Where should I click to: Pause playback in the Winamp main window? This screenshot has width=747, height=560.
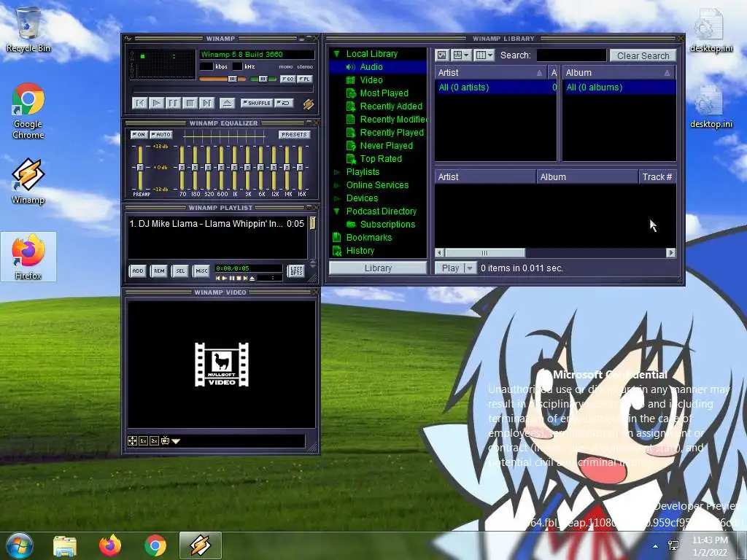coord(173,103)
